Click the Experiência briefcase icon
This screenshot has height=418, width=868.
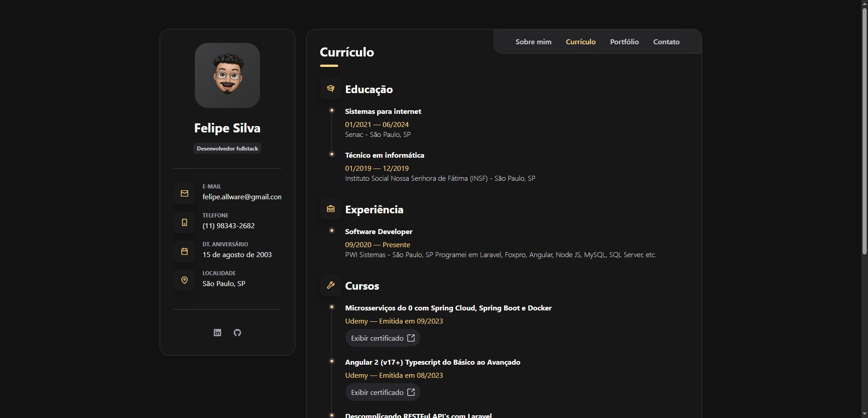click(331, 209)
